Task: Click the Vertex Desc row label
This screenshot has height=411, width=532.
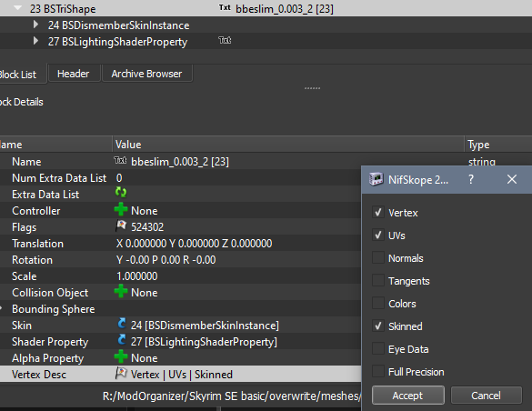Action: [39, 375]
